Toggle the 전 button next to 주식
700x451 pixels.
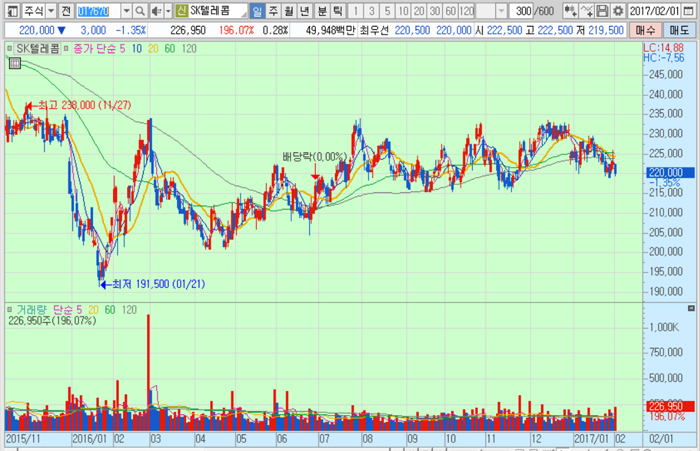point(65,10)
